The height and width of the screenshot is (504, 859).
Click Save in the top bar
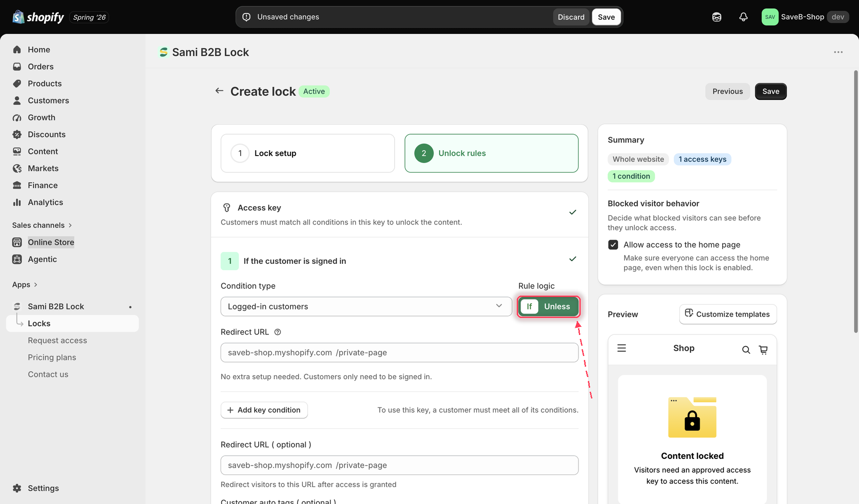point(606,17)
